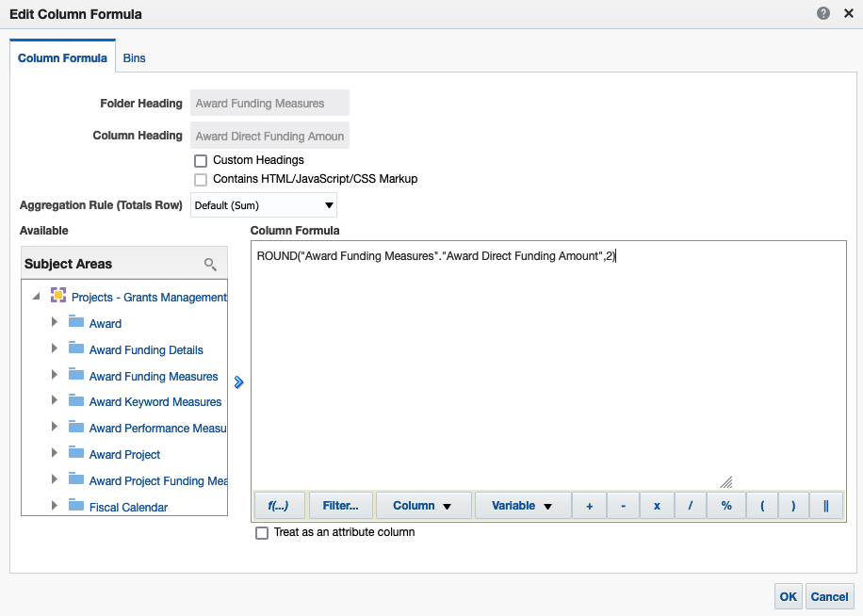Select Projects - Grants Management subject area
This screenshot has width=863, height=616.
pos(149,297)
